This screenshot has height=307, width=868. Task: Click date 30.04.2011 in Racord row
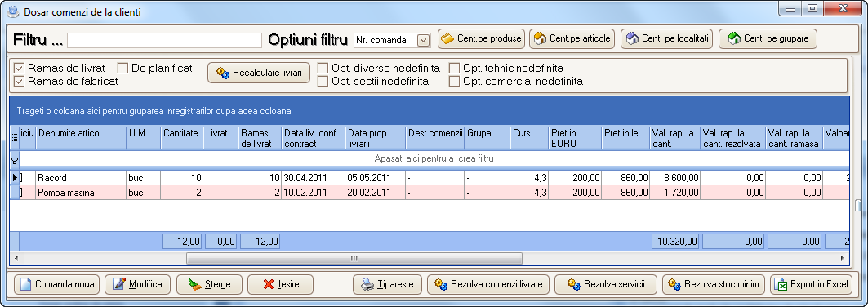[x=314, y=178]
